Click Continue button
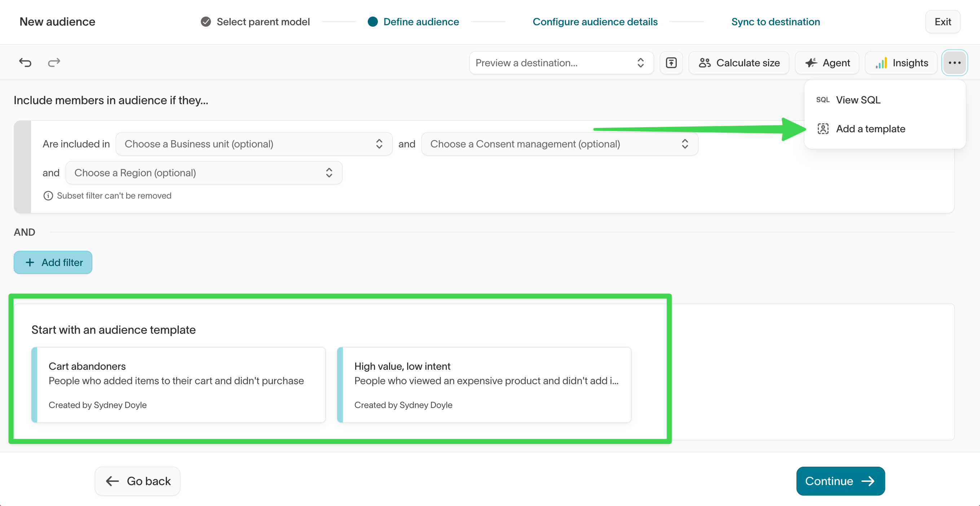The width and height of the screenshot is (980, 506). point(840,481)
